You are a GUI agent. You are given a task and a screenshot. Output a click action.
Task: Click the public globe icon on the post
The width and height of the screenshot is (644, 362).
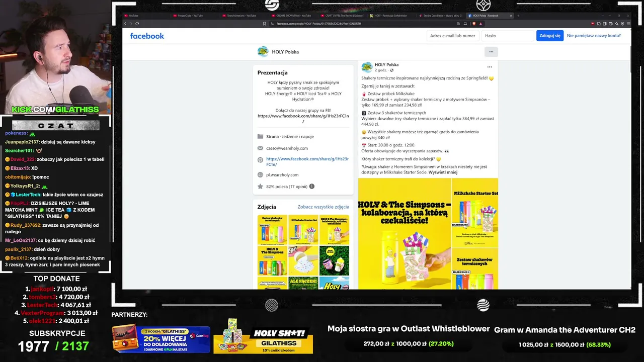[392, 70]
